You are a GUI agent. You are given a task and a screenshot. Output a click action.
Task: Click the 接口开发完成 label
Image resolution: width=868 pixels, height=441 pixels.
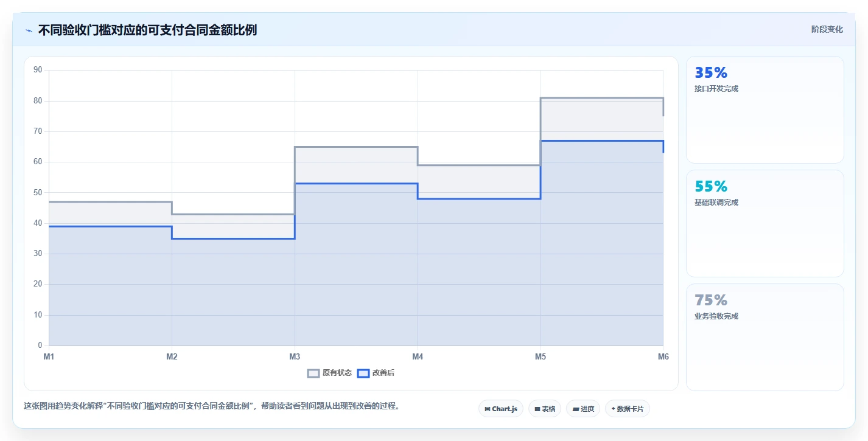click(x=716, y=89)
